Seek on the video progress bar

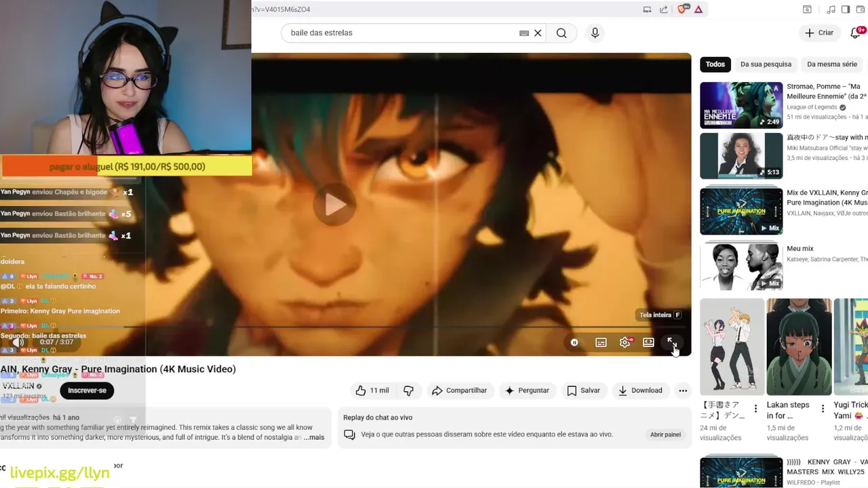click(x=346, y=328)
